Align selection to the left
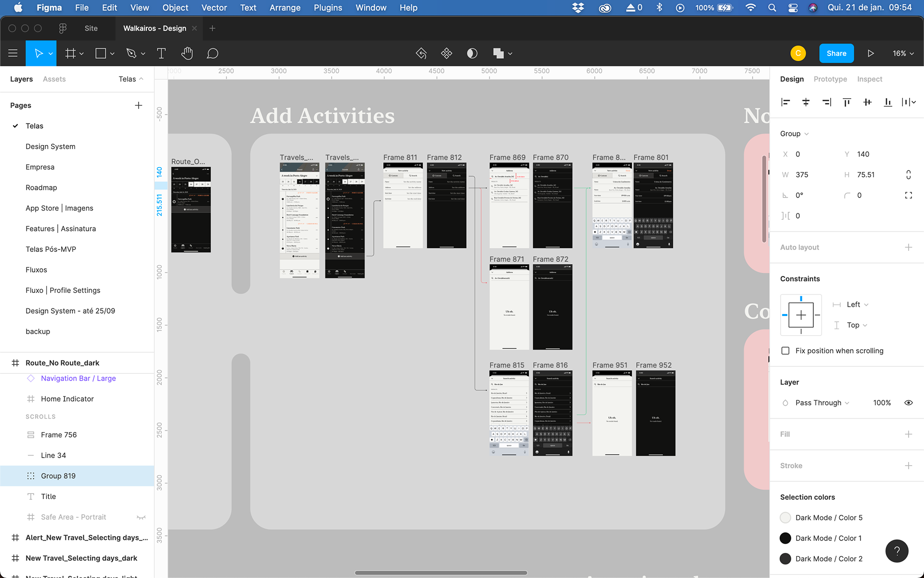 [785, 102]
